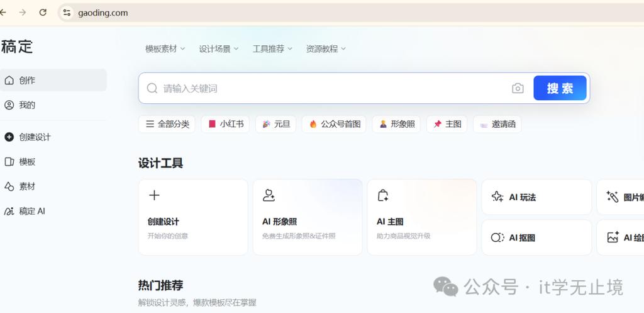Click the 设计工具 section heading
The width and height of the screenshot is (644, 313).
click(x=160, y=163)
